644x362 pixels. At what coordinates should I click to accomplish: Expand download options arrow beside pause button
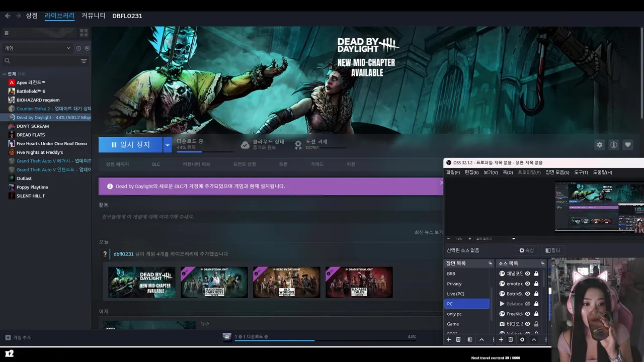point(167,145)
